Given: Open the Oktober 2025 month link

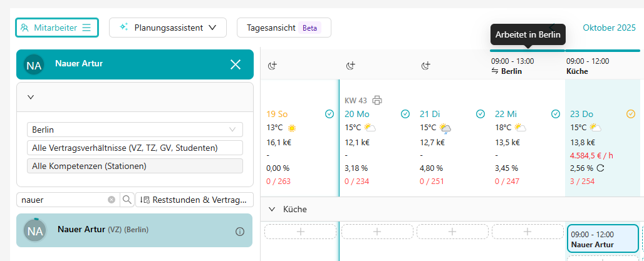Looking at the screenshot, I should pyautogui.click(x=609, y=28).
